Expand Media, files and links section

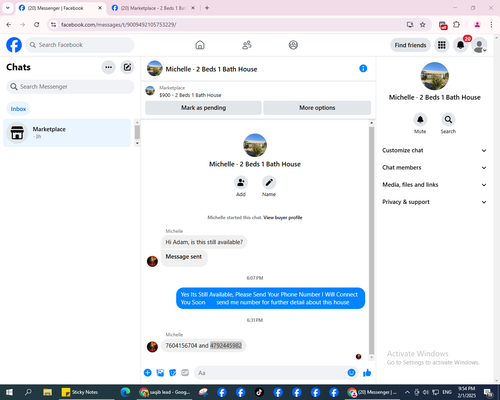[434, 185]
